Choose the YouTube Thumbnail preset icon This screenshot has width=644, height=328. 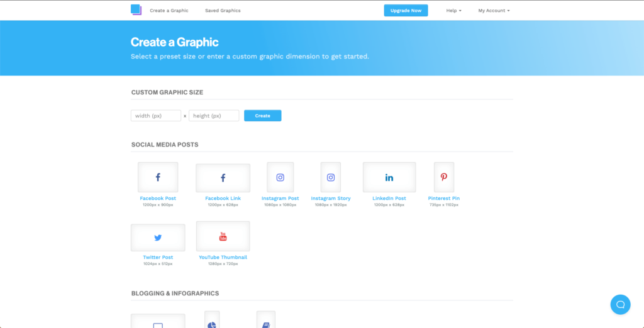click(223, 236)
